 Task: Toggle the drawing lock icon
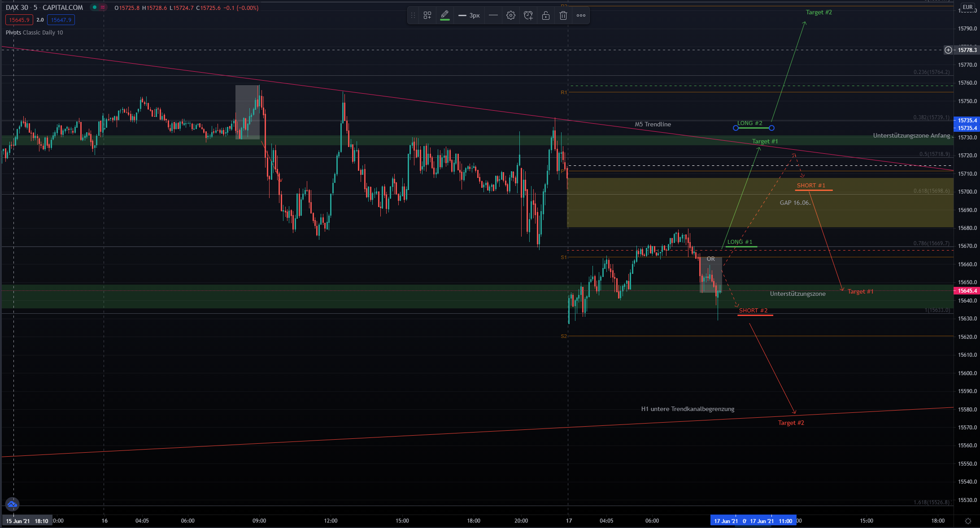coord(546,15)
